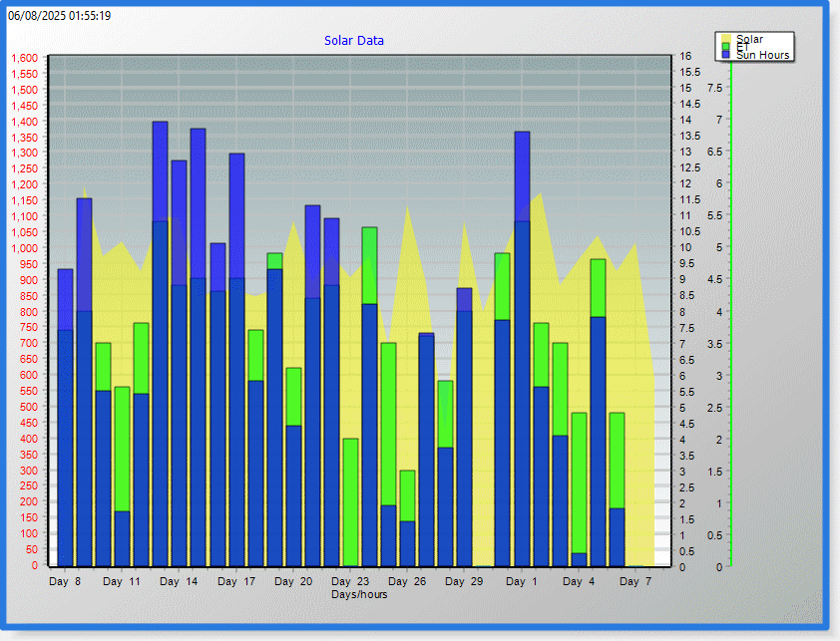Click the red '1,000' axis value

pyautogui.click(x=25, y=248)
